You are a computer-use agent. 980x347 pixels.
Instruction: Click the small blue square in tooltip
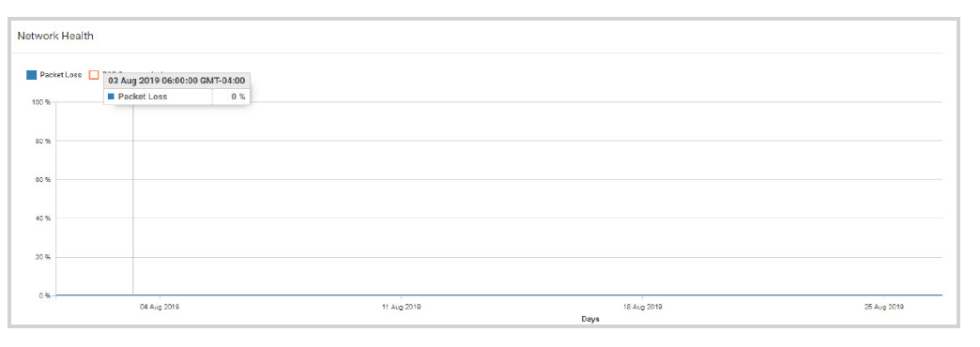(x=112, y=97)
